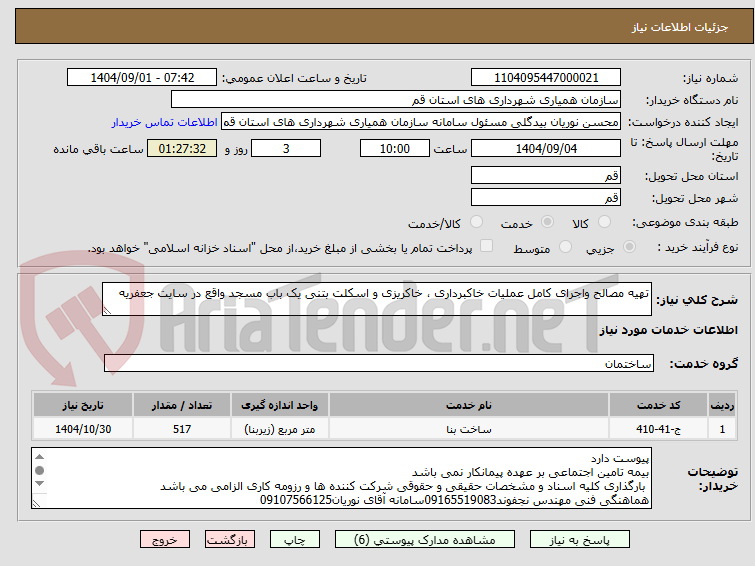Click the unit cell 'متر مربع (زیربنا)'
This screenshot has width=755, height=566.
point(280,429)
